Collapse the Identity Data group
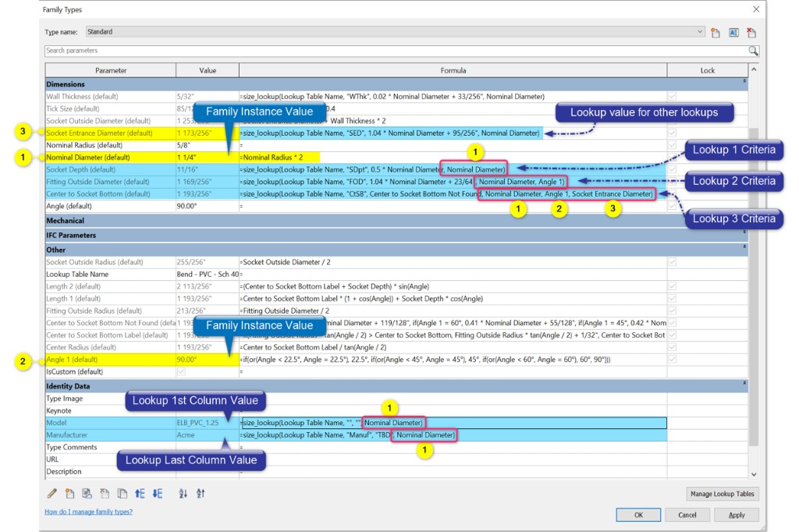799x532 pixels. click(744, 383)
